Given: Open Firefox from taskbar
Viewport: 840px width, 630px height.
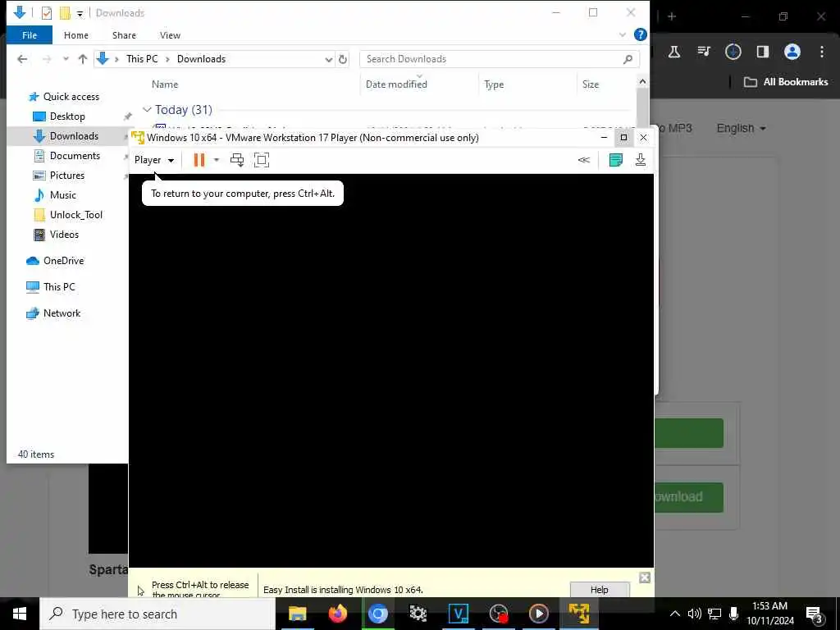Looking at the screenshot, I should pyautogui.click(x=337, y=614).
